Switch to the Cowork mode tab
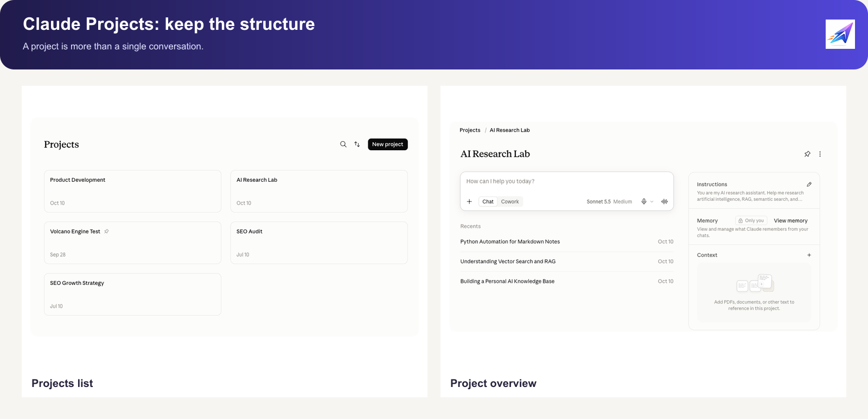This screenshot has height=419, width=868. tap(510, 201)
